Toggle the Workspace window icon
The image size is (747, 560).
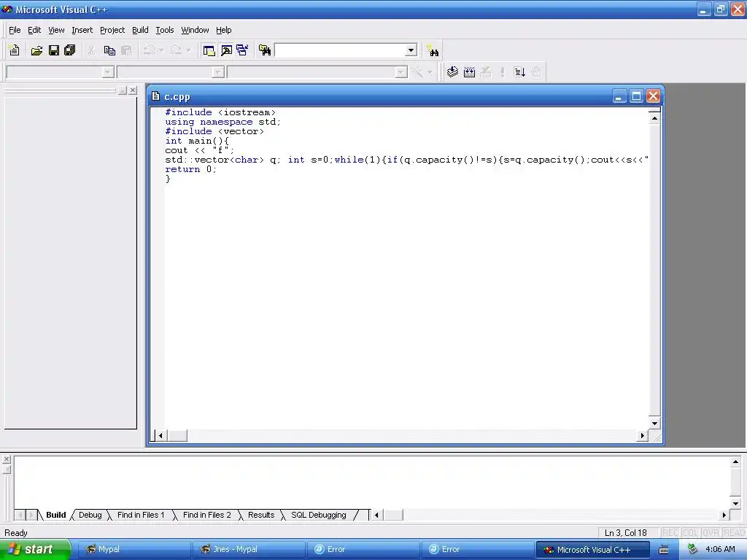pyautogui.click(x=209, y=50)
